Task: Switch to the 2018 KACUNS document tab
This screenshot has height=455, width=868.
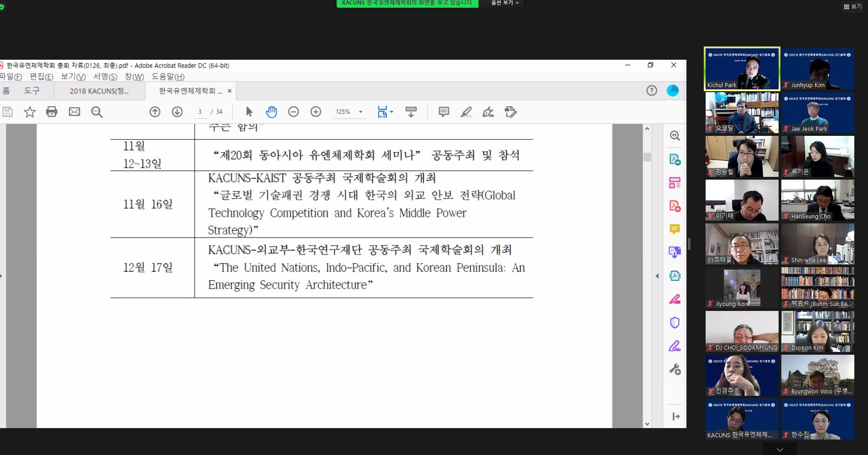Action: tap(99, 91)
